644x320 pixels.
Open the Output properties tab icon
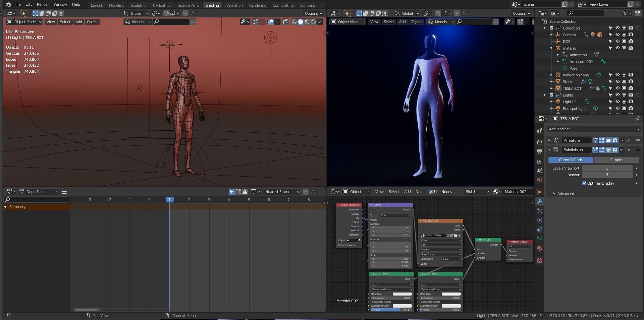click(x=539, y=151)
